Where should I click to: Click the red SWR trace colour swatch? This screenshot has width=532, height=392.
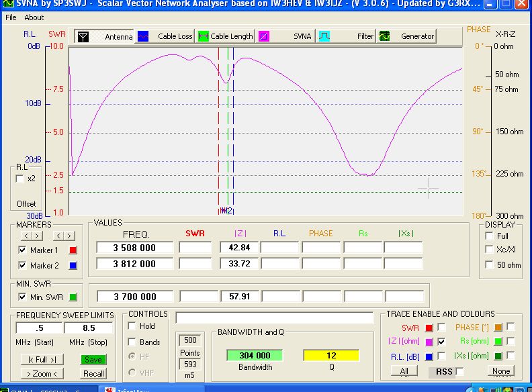(429, 328)
